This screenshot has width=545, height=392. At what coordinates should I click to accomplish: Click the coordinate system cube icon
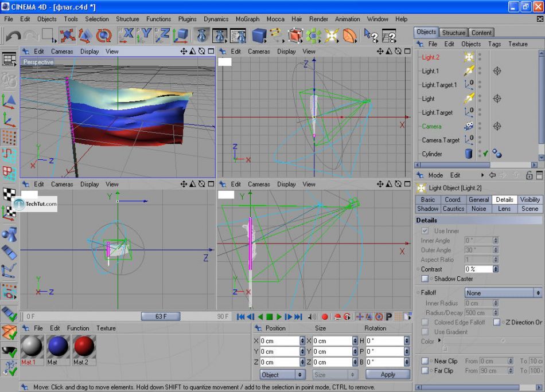tap(180, 36)
